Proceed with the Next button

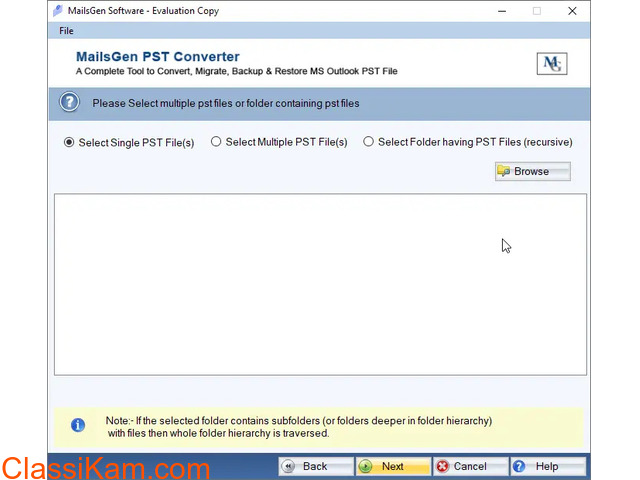393,466
